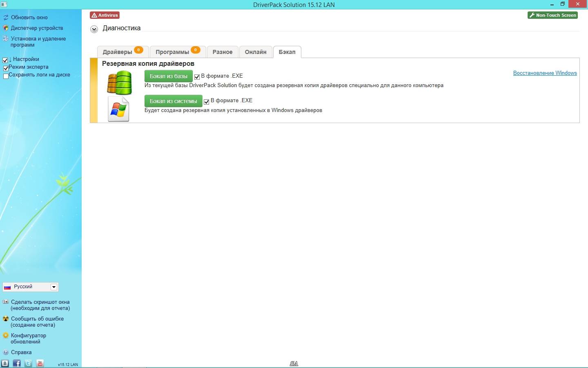The image size is (588, 368).
Task: Click the database stack backup icon
Action: tap(119, 83)
